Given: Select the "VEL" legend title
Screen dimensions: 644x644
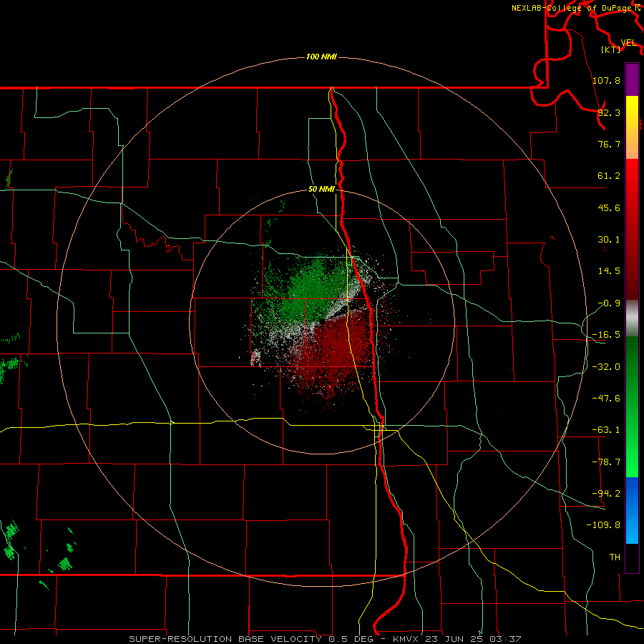Looking at the screenshot, I should pyautogui.click(x=628, y=43).
